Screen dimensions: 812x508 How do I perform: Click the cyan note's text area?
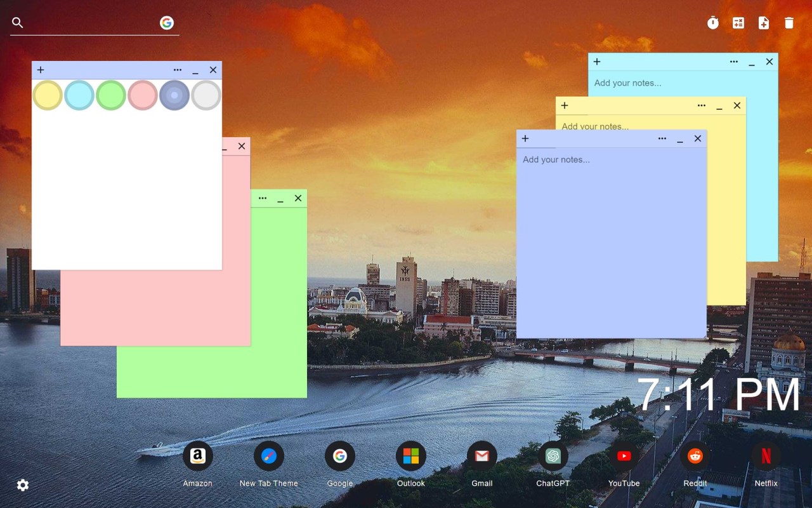[683, 83]
